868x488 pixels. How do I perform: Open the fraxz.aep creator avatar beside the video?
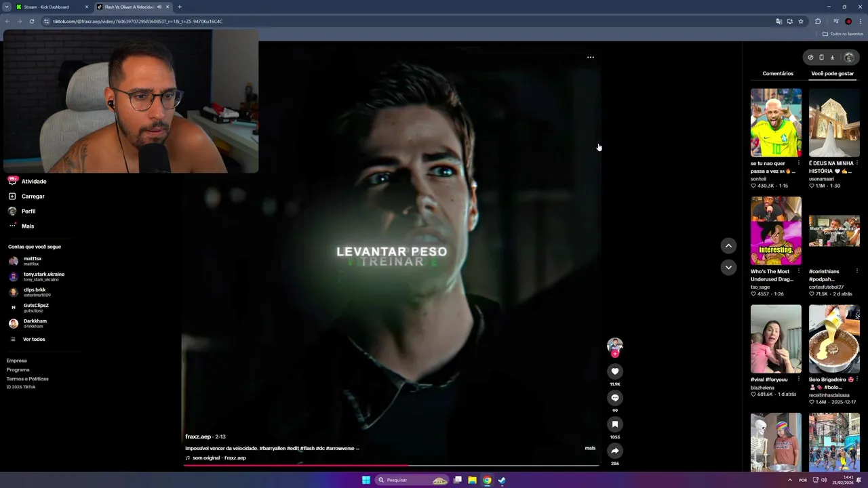coord(615,346)
